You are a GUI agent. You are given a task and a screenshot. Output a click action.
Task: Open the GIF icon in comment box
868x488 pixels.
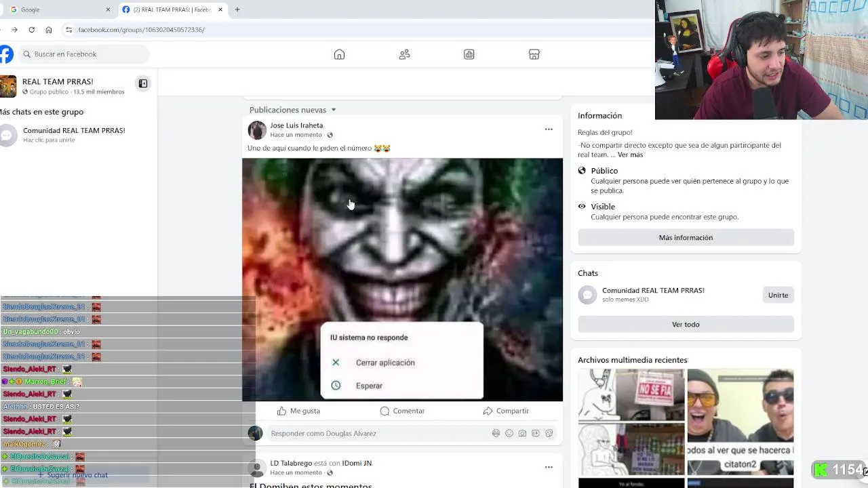coord(536,433)
